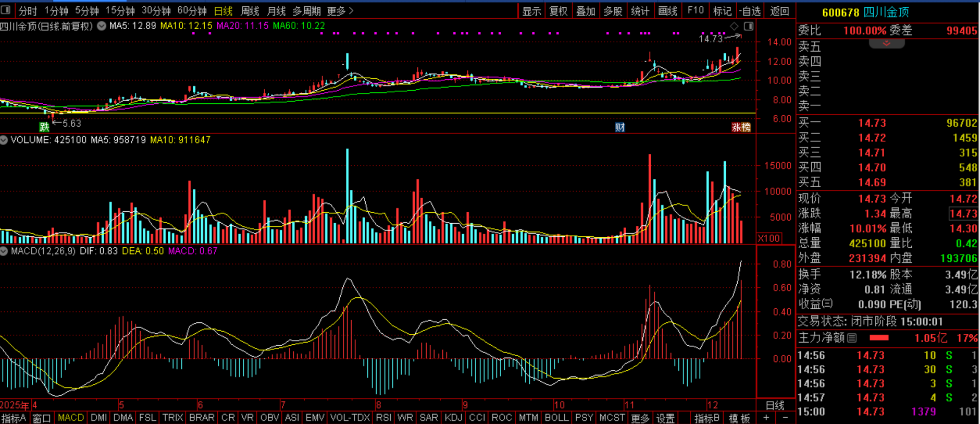Switch to 月线 monthly chart

(276, 10)
